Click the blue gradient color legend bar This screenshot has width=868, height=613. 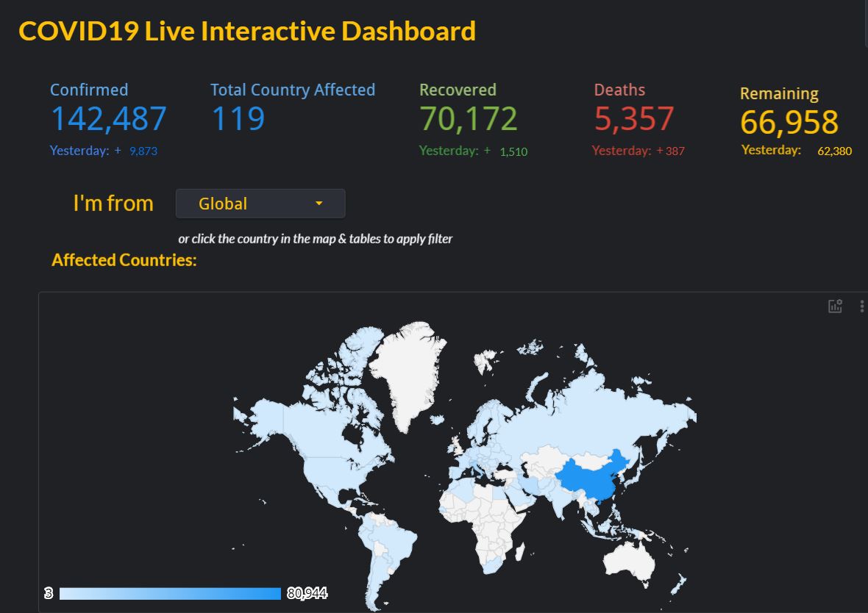pos(170,594)
